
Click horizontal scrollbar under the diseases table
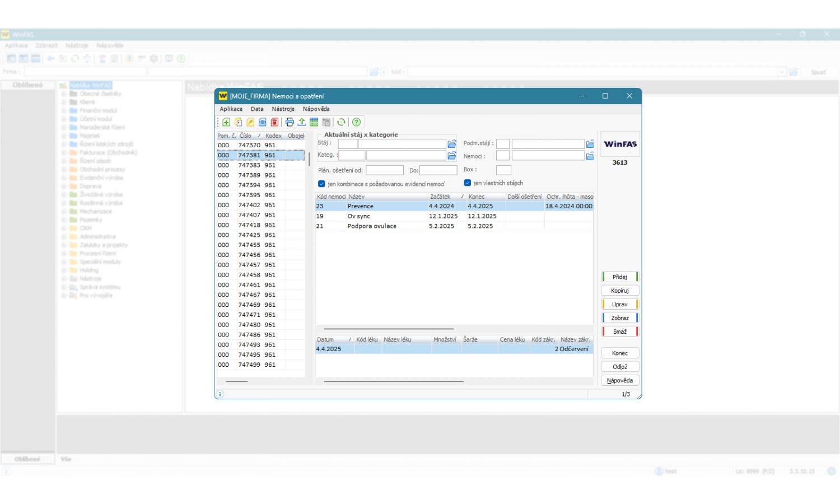click(389, 329)
